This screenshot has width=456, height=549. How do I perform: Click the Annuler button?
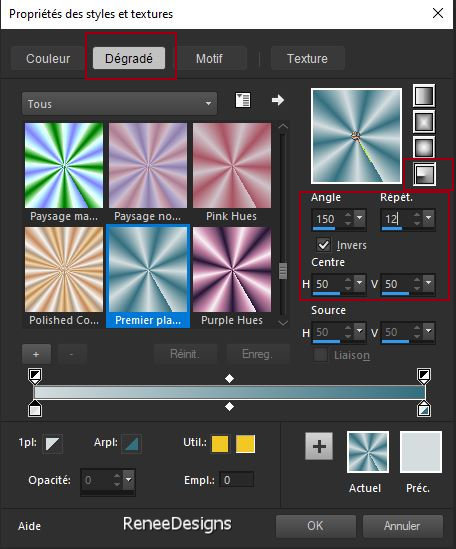pyautogui.click(x=402, y=526)
